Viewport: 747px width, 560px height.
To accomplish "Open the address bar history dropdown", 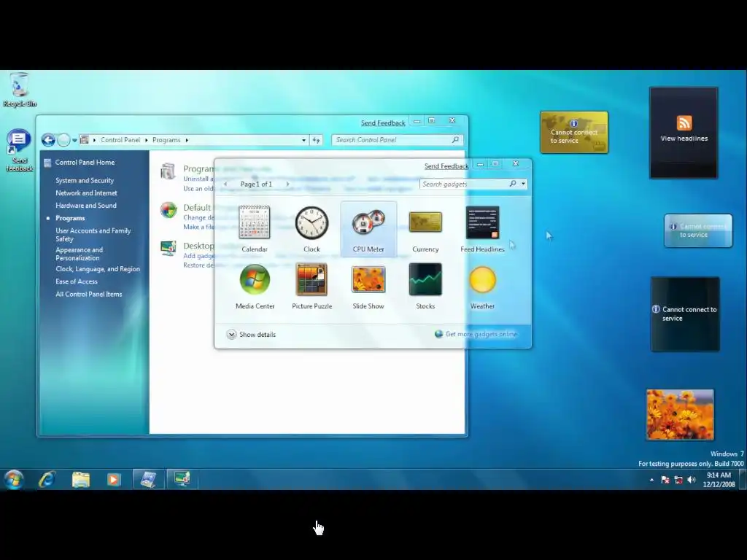I will (304, 140).
